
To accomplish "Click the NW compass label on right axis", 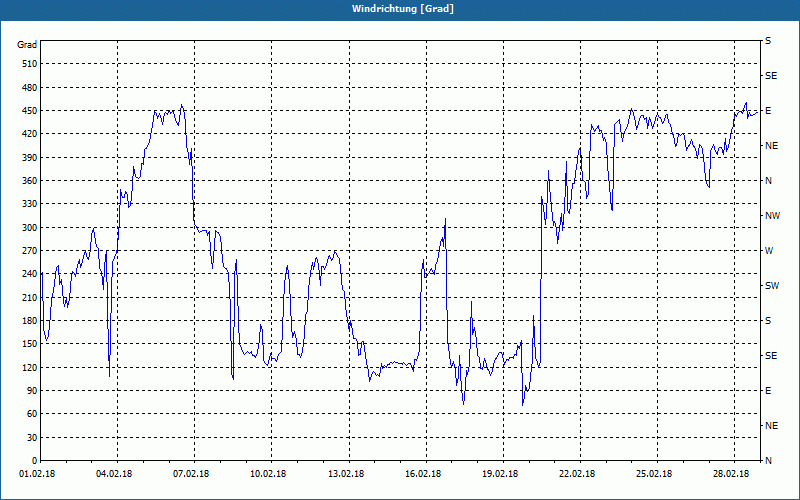I will coord(772,216).
